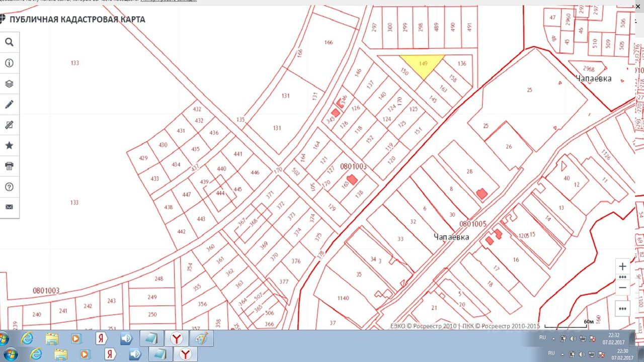Click the red building on parcel 28

pyautogui.click(x=482, y=193)
